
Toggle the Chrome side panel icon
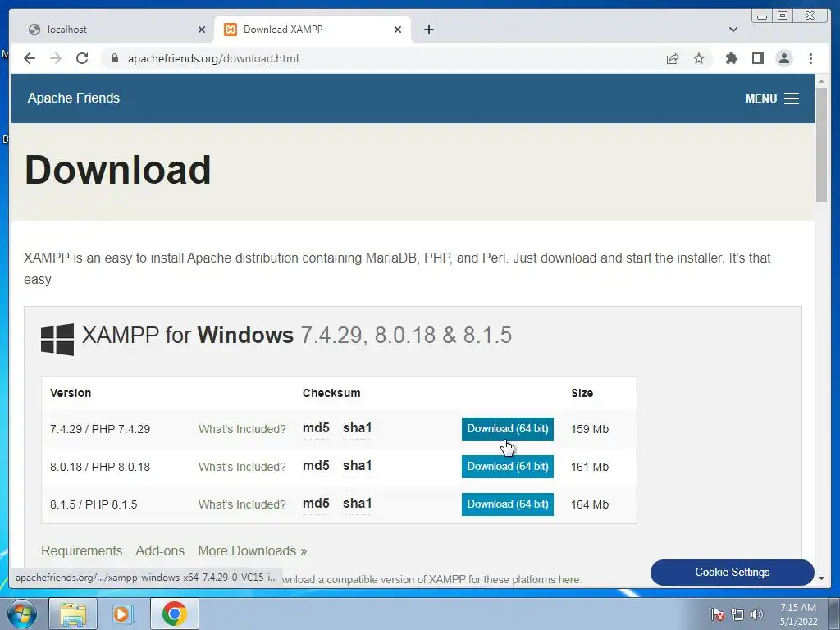point(757,58)
